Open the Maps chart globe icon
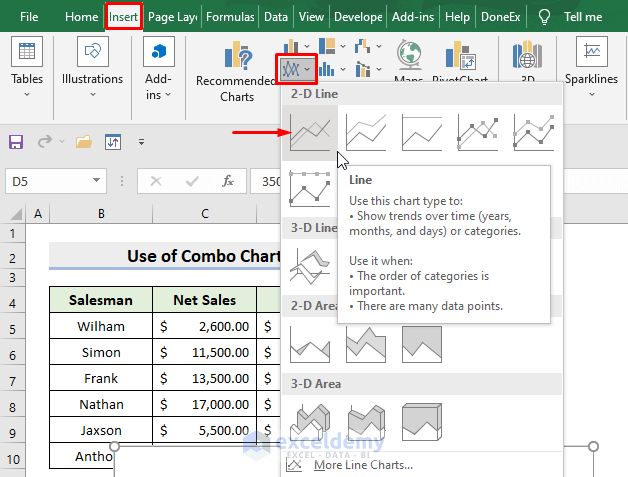The width and height of the screenshot is (628, 477). coord(409,55)
